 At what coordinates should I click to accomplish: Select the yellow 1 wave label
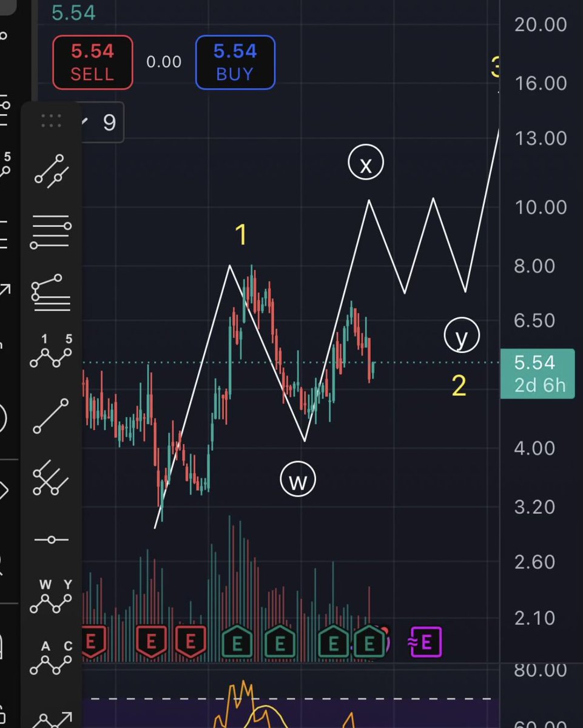241,235
